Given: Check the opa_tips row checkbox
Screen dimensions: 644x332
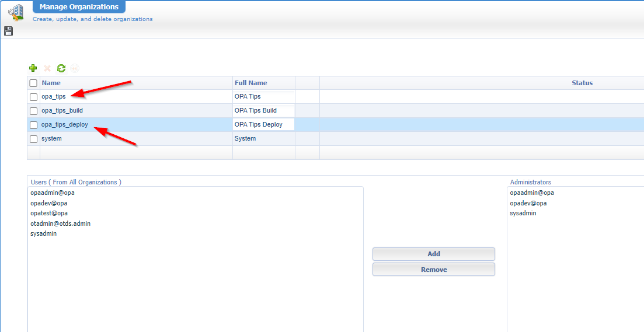Looking at the screenshot, I should pos(33,97).
